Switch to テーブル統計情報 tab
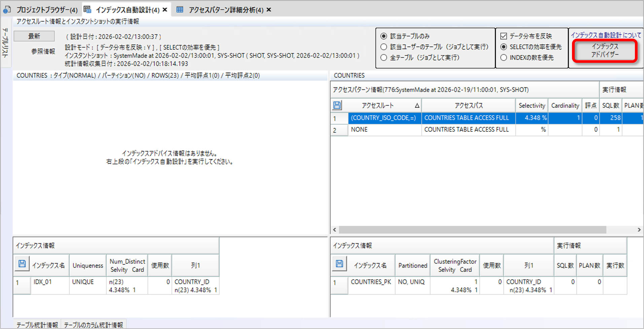644x329 pixels. (37, 325)
